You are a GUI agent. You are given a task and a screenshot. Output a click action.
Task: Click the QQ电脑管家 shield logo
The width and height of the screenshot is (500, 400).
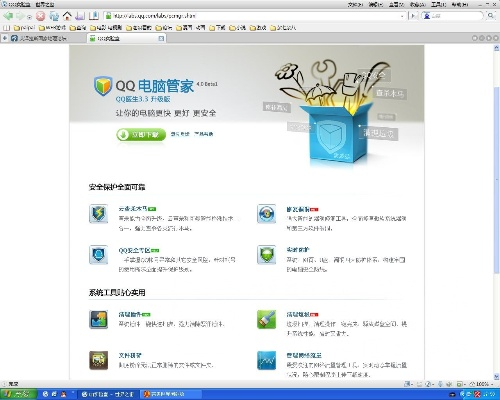tap(102, 86)
